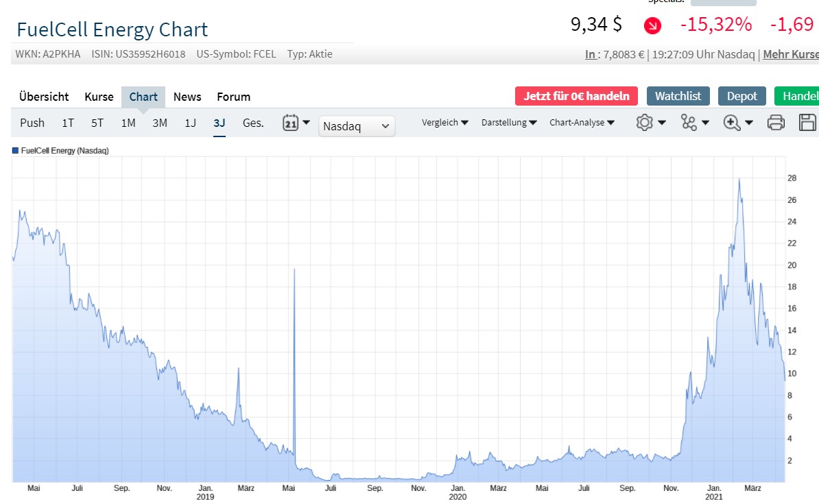
Task: Open the zoom magnifier icon
Action: pos(732,123)
